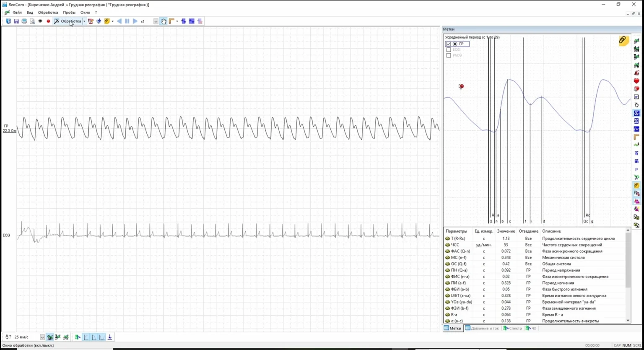Screen dimensions: 644x350
Task: Click the yellow paperclip note toolbar icon
Action: pyautogui.click(x=107, y=21)
